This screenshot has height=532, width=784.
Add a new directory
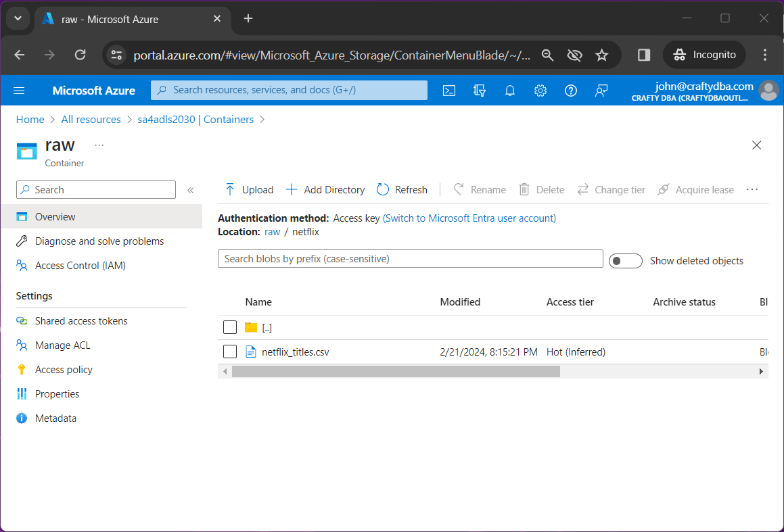[325, 190]
